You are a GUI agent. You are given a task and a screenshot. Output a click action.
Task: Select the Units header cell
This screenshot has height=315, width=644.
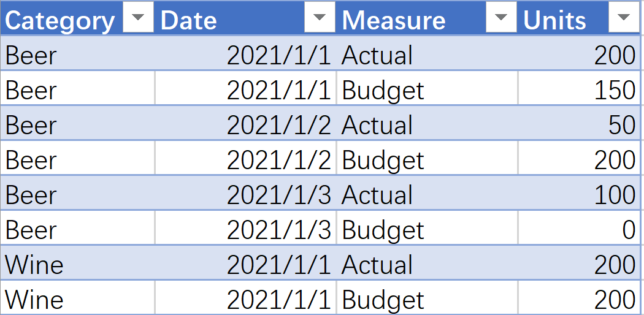579,18
